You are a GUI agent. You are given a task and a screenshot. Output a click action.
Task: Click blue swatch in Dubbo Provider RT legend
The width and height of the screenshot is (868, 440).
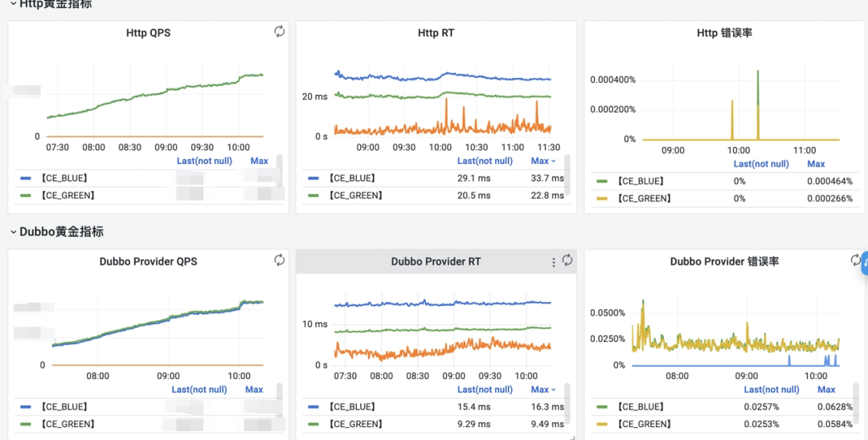[x=313, y=407]
